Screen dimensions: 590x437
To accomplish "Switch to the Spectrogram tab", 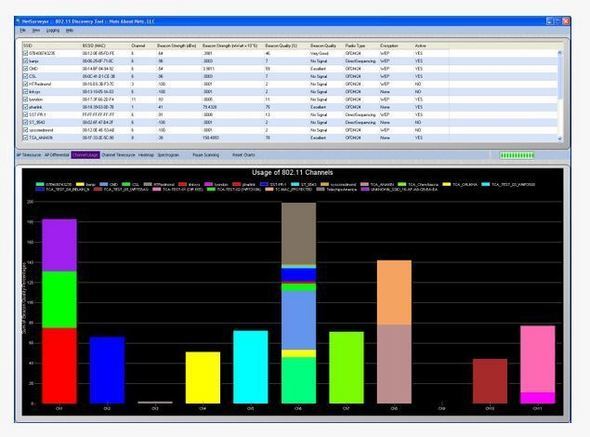I will coord(168,155).
